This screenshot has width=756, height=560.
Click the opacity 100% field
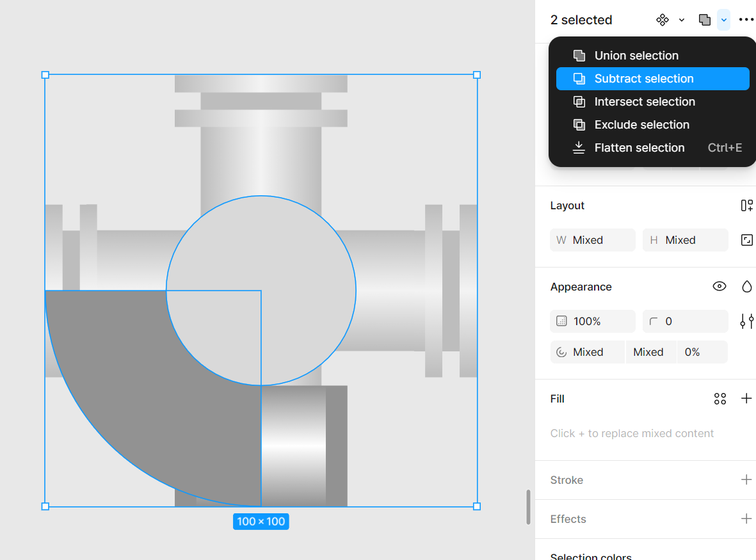[x=592, y=321]
